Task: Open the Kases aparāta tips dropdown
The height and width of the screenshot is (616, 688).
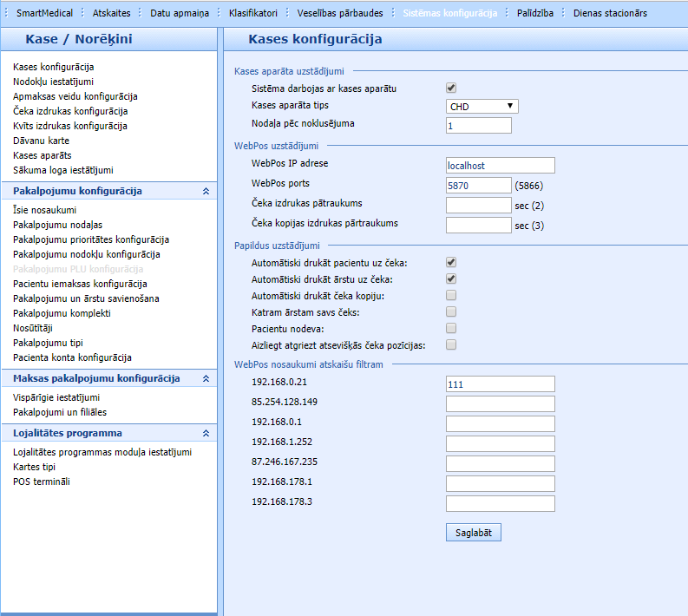Action: 482,107
